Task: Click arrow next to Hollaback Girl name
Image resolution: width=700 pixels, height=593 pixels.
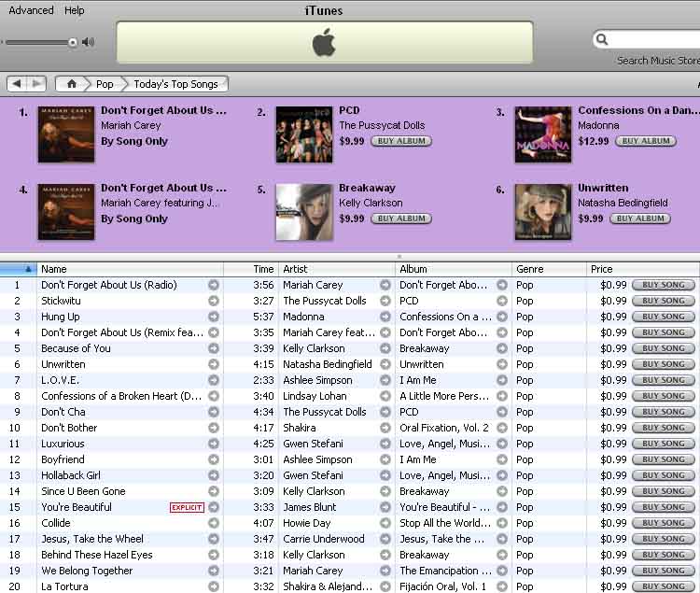Action: pos(214,475)
